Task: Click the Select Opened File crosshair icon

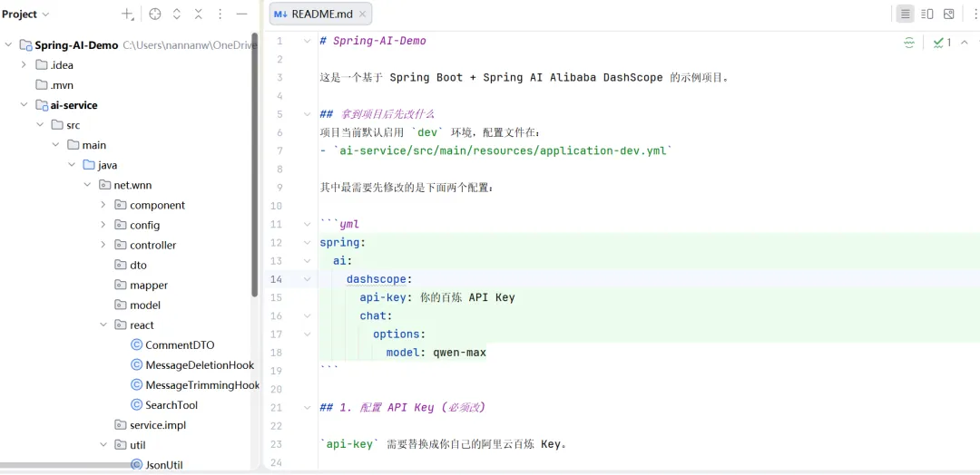Action: (x=155, y=15)
